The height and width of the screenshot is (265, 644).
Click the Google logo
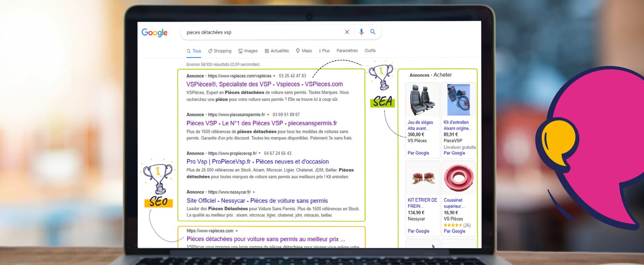(155, 33)
